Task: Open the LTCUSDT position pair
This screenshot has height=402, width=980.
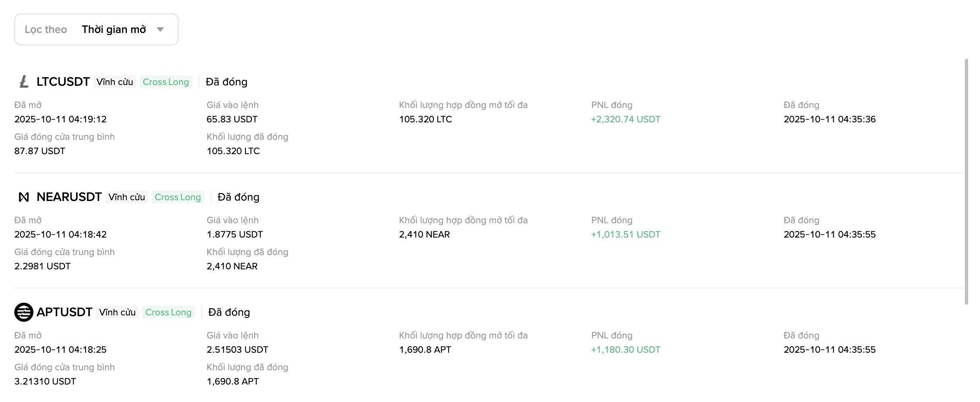Action: point(63,82)
